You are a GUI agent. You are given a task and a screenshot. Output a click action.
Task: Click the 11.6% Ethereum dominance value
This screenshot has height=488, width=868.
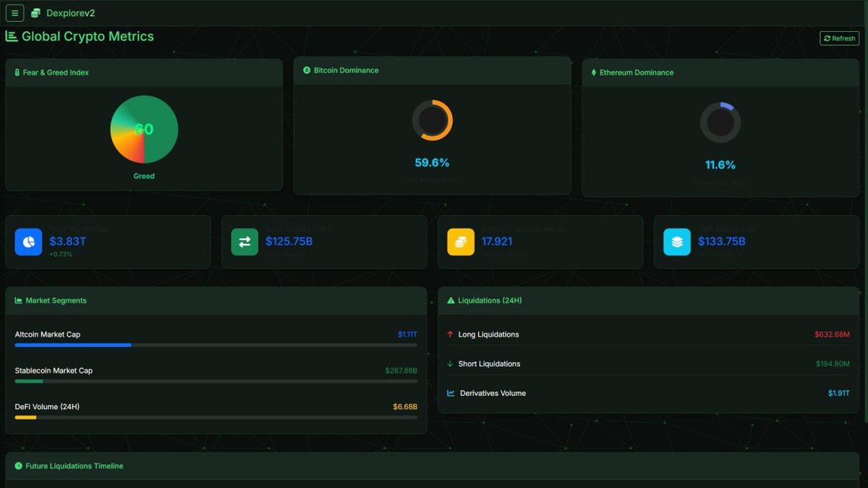click(720, 165)
